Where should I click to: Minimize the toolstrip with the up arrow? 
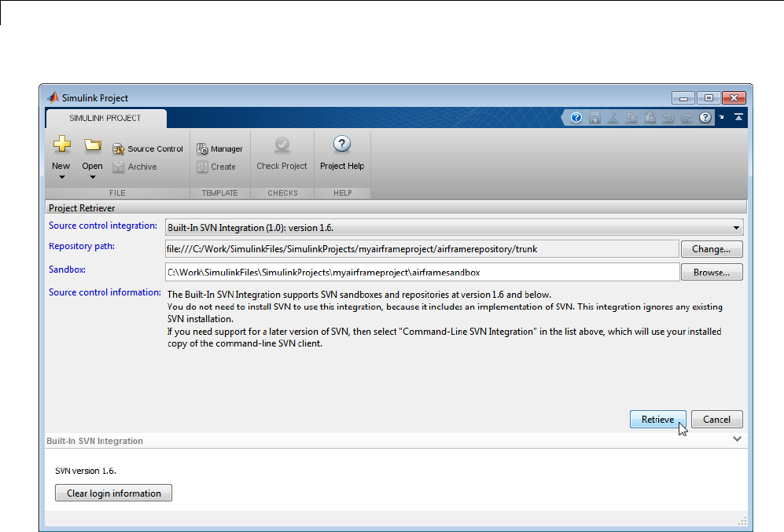[738, 117]
